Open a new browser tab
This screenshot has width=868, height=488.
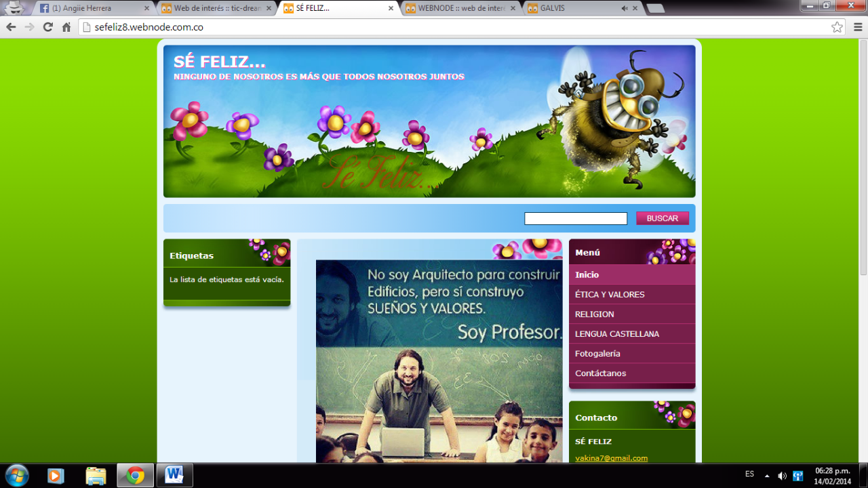pos(655,9)
